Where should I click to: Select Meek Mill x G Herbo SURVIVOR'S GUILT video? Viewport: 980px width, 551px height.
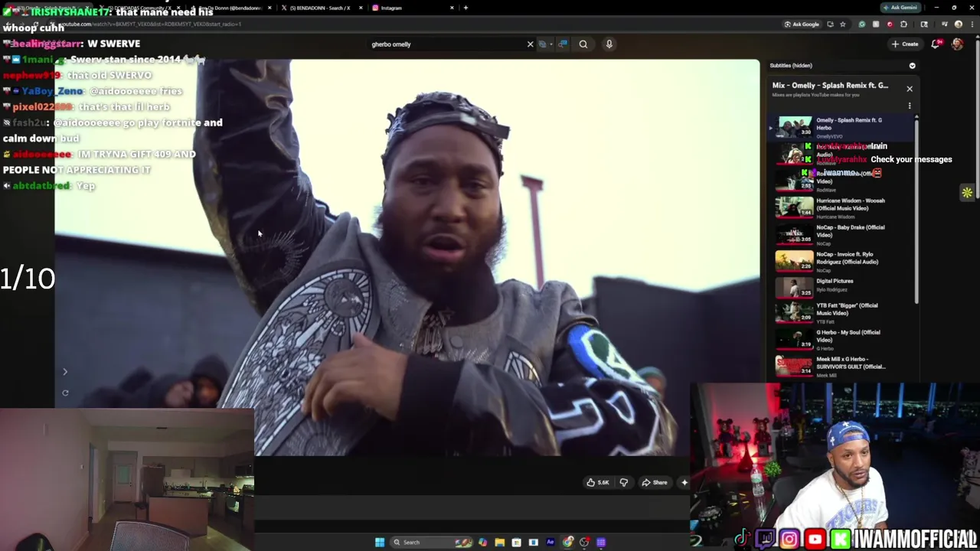(x=842, y=365)
